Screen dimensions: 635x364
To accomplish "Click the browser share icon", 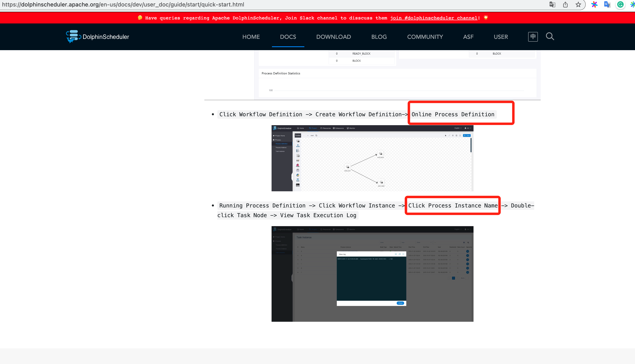I will coord(565,5).
